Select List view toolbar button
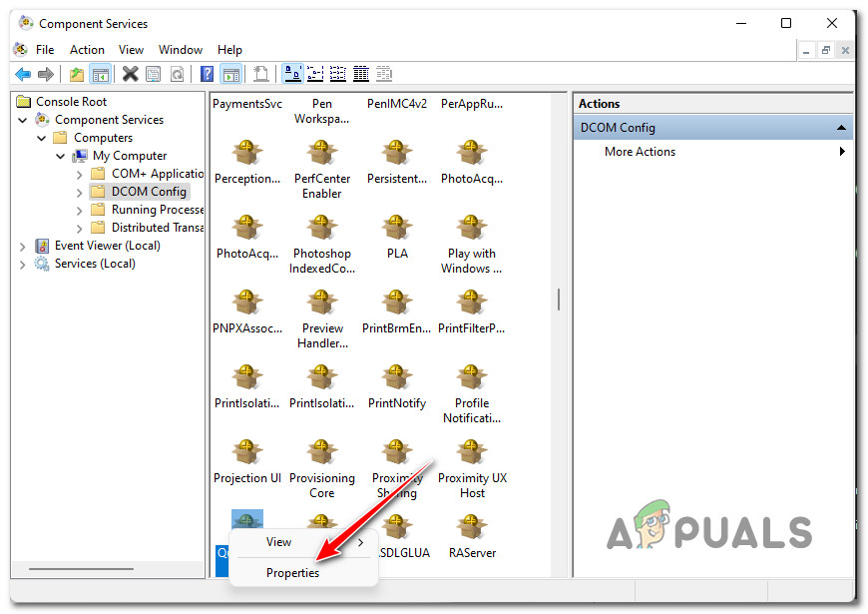 point(338,74)
